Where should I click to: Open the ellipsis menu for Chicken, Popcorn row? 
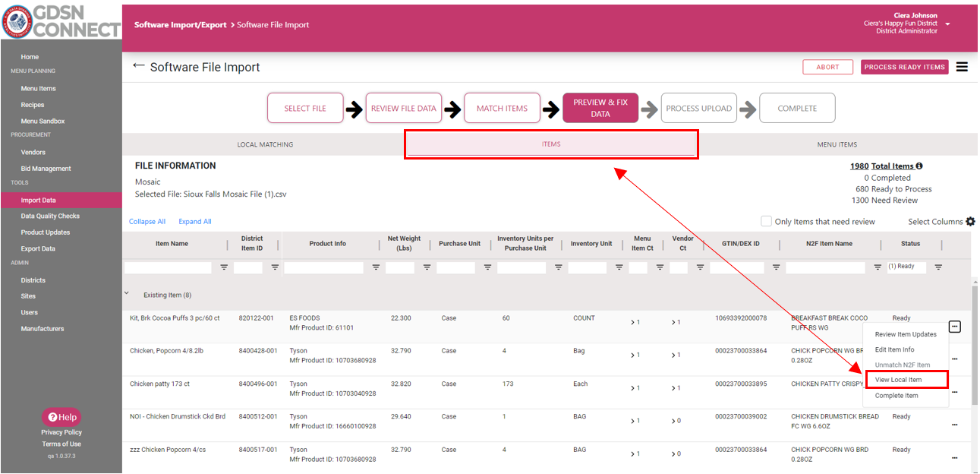coord(955,359)
